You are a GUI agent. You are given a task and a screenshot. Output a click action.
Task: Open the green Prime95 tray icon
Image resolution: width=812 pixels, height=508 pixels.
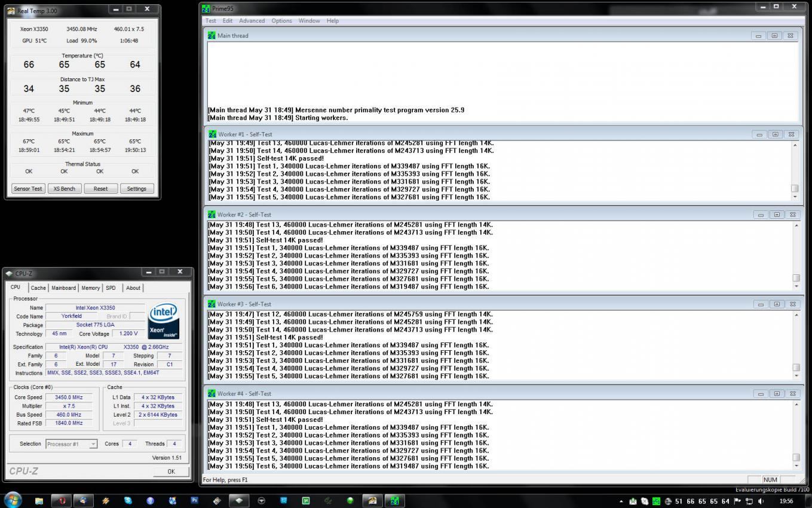click(656, 501)
